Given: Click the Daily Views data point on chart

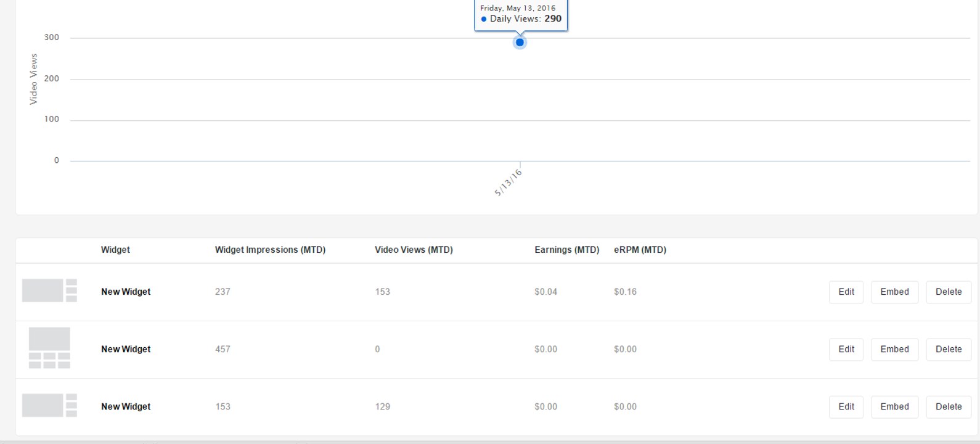Looking at the screenshot, I should point(520,43).
